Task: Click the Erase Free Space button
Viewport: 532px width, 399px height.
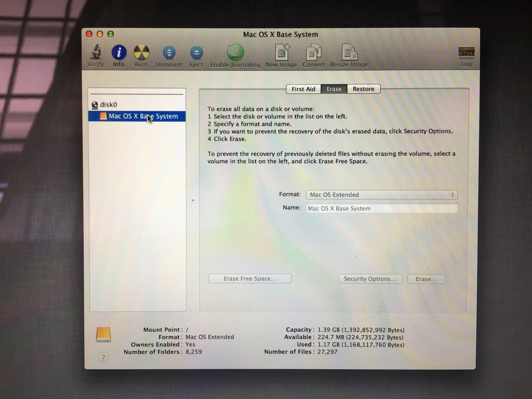Action: click(x=250, y=279)
